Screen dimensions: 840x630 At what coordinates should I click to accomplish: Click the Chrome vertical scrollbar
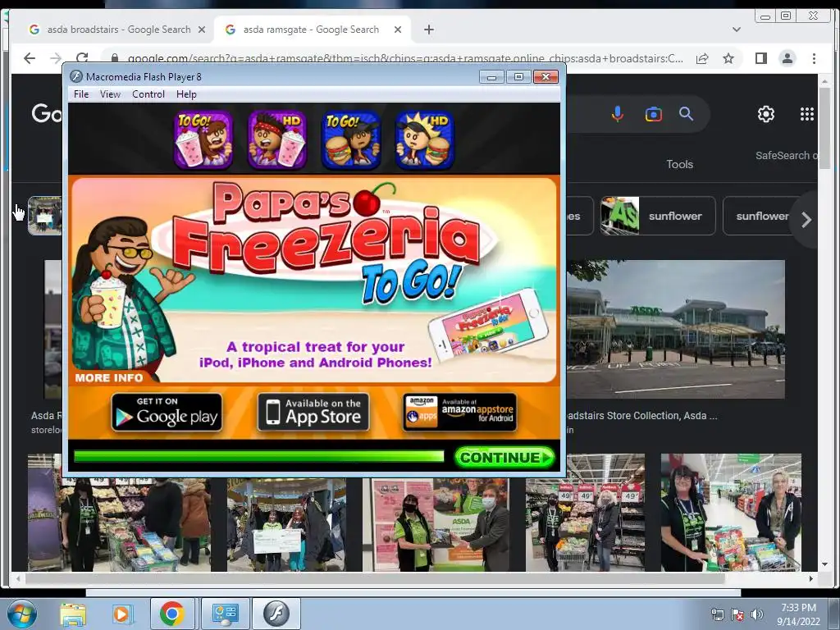pyautogui.click(x=824, y=129)
